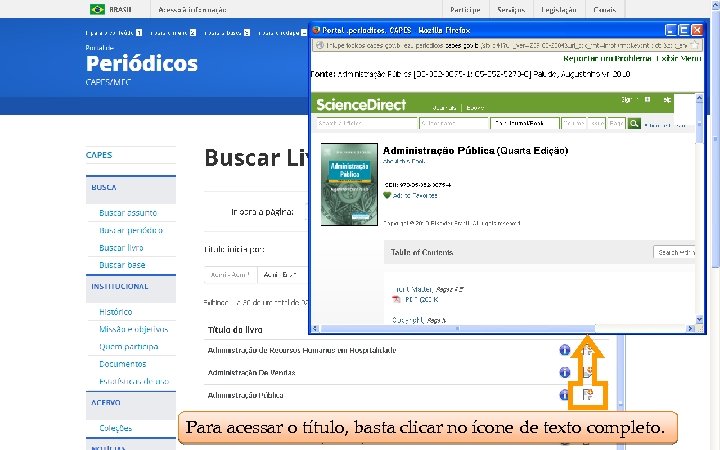Click popup vertical scrollbar down arrow

point(699,319)
